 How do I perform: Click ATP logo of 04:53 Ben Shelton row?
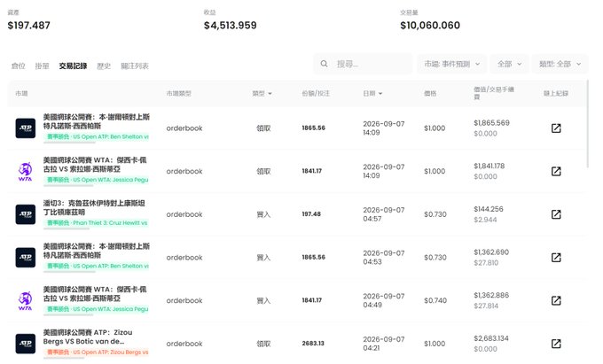26,258
